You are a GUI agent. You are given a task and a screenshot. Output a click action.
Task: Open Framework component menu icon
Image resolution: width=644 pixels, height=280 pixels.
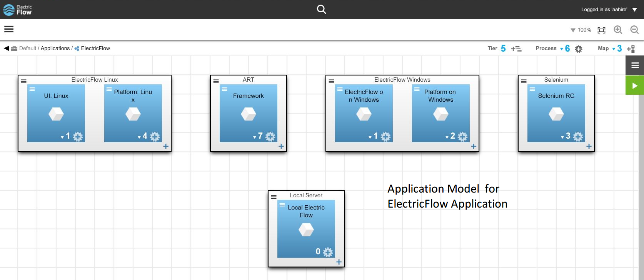coord(225,89)
